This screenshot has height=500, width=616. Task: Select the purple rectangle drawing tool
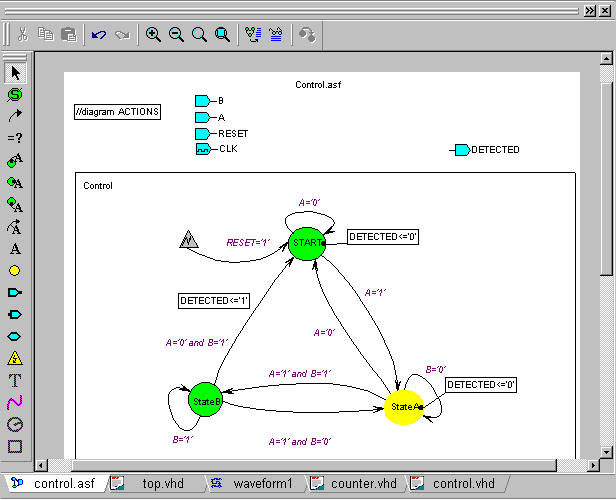pos(15,446)
